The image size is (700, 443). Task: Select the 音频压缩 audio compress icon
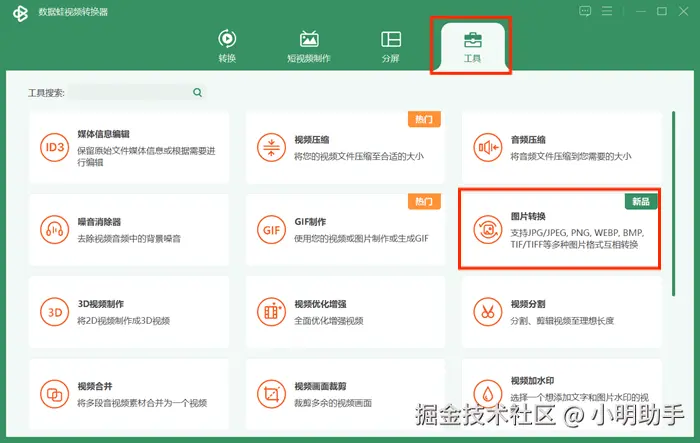click(x=488, y=147)
